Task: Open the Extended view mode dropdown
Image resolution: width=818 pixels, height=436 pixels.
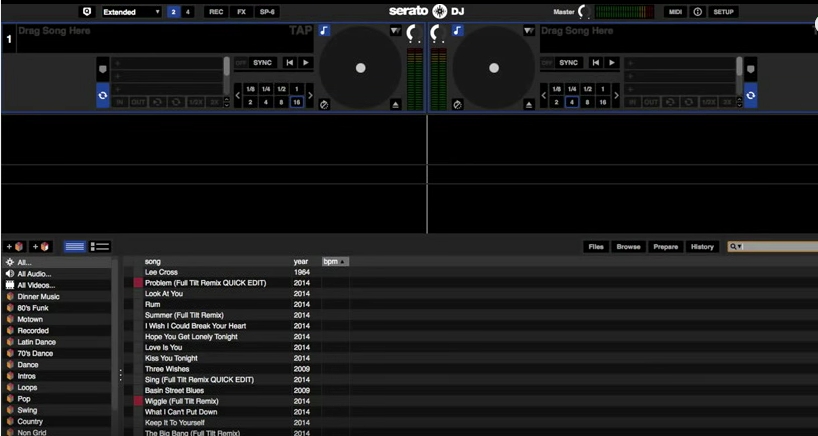Action: 130,12
